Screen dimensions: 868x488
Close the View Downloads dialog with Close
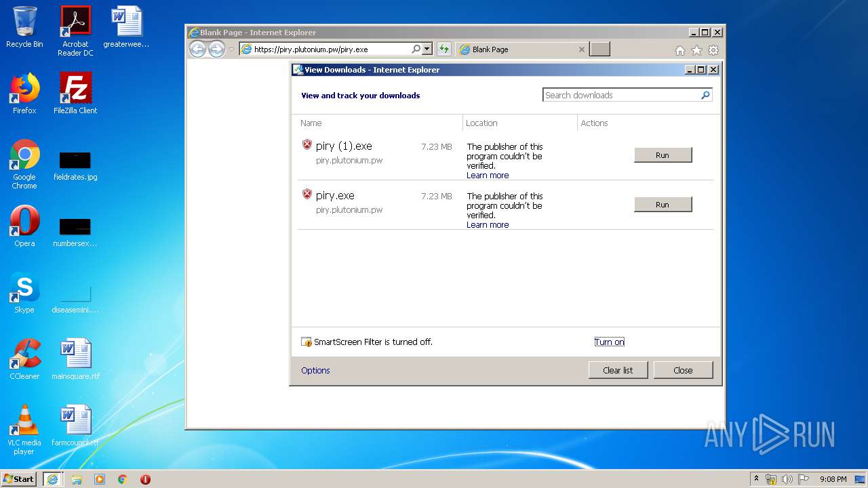683,370
